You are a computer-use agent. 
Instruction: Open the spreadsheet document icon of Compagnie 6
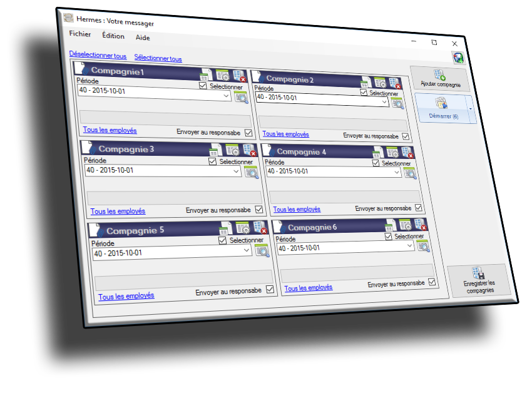tap(391, 225)
